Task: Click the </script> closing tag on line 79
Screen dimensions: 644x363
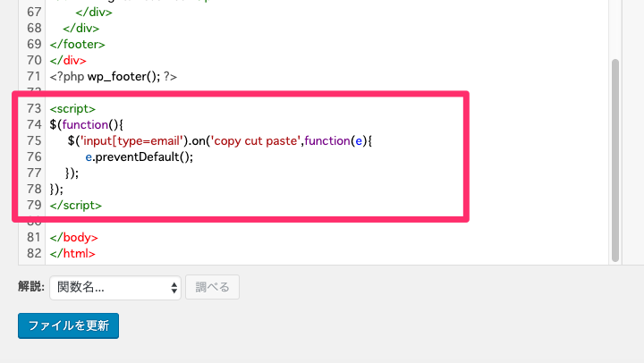Action: tap(75, 206)
